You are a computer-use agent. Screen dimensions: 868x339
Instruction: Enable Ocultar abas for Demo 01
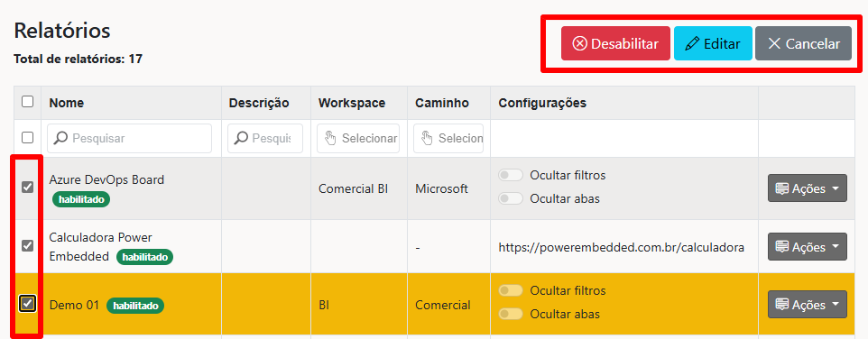pos(511,314)
